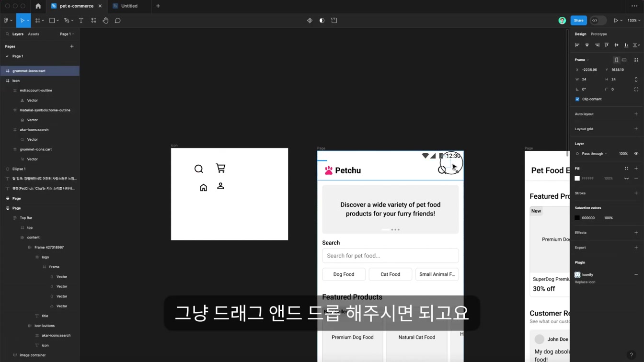This screenshot has width=644, height=362.
Task: Click the crop image icon in toolbar
Action: 334,21
